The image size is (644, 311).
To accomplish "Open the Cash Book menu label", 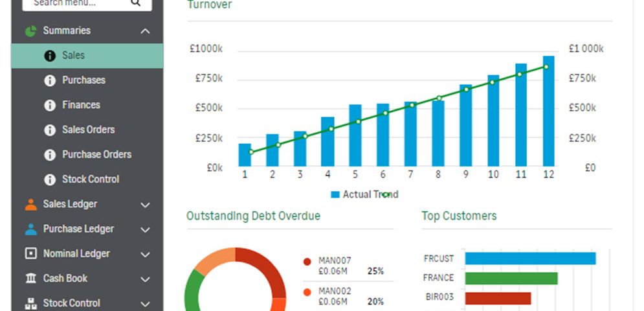I will [65, 278].
